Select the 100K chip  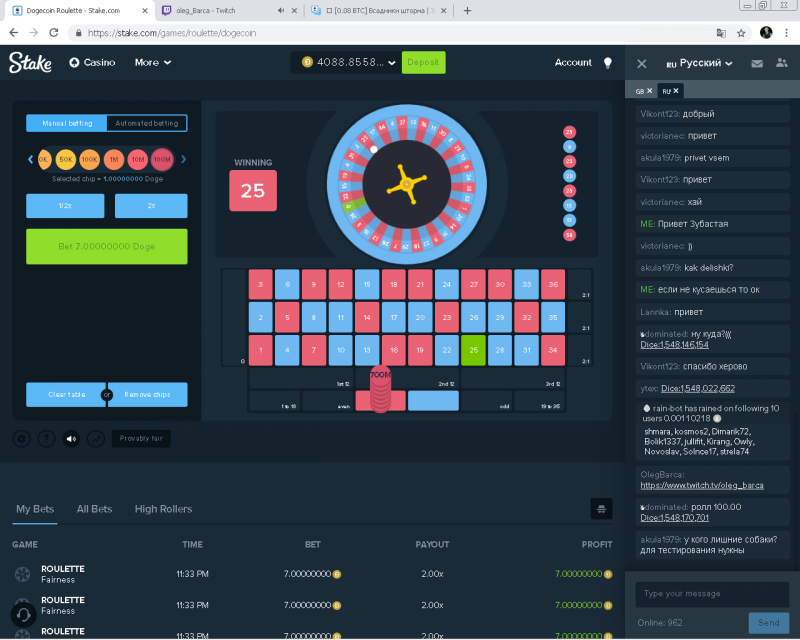(90, 159)
